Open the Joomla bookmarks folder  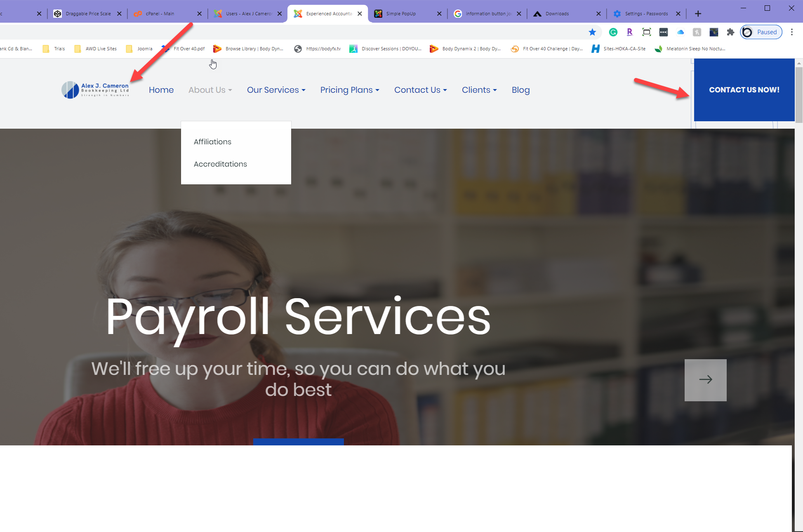140,49
